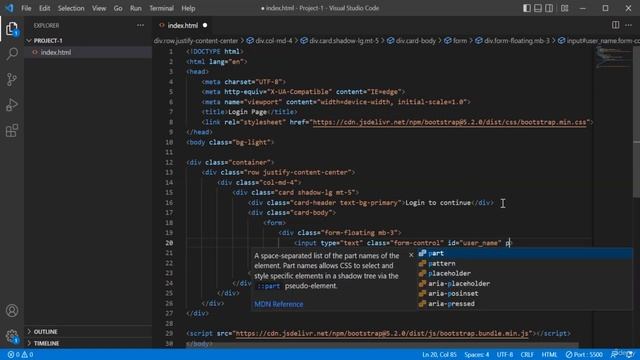Select the 'aria-pressed' suggestion
Viewport: 640px width, 360px height.
pyautogui.click(x=525, y=304)
